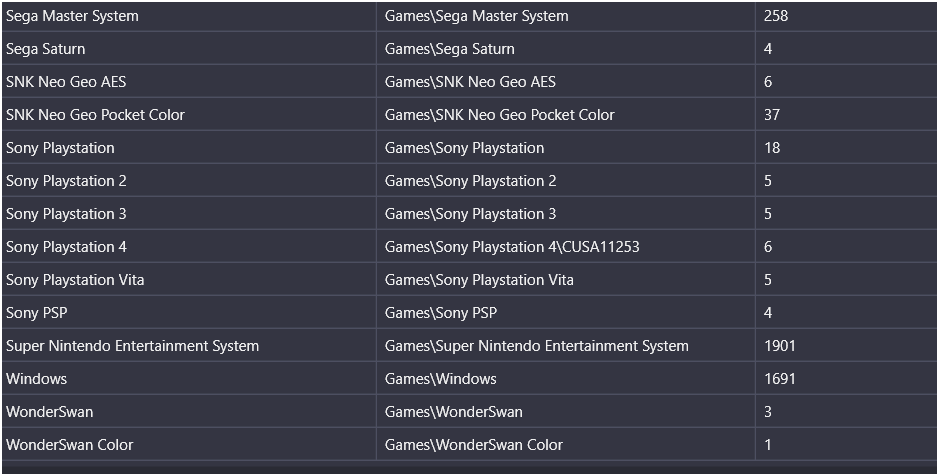Click the Sony Playstation 3 platform name
This screenshot has height=476, width=939.
66,214
